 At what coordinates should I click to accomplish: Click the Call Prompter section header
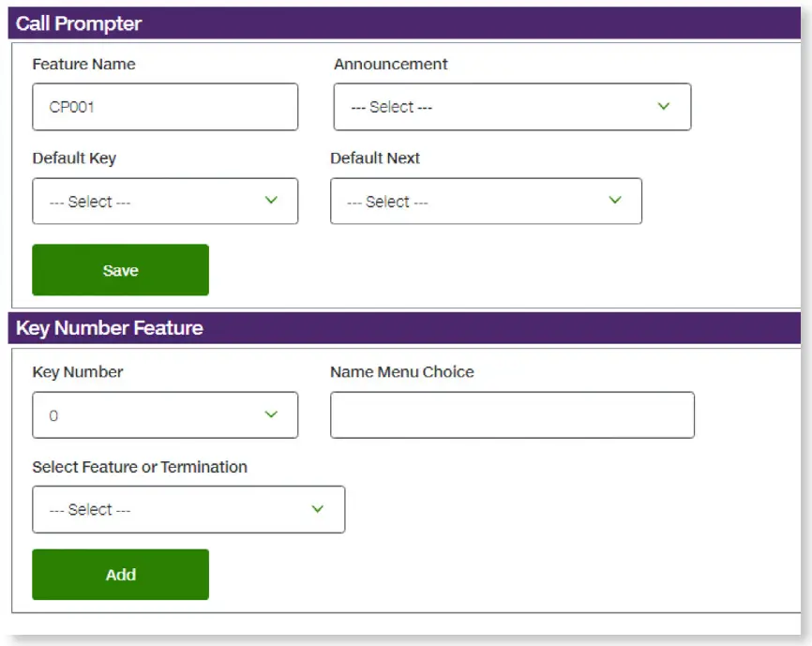(x=79, y=23)
